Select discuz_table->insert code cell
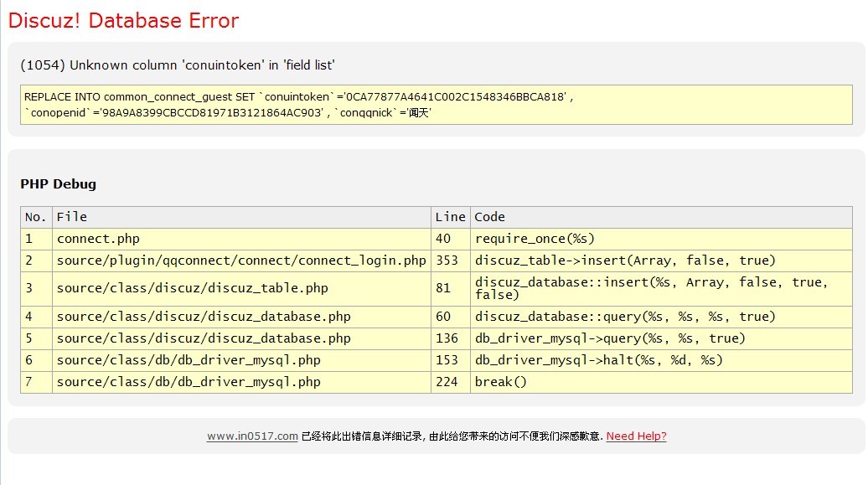The height and width of the screenshot is (485, 868). pyautogui.click(x=662, y=261)
